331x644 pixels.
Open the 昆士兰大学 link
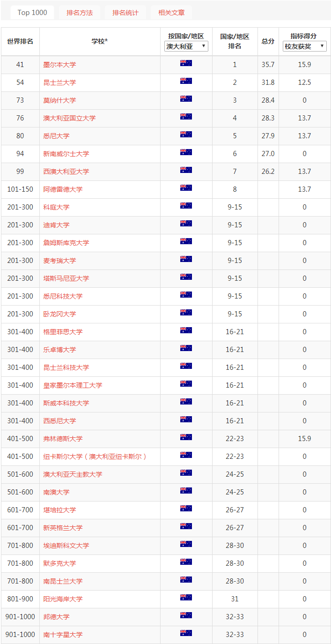tap(59, 82)
